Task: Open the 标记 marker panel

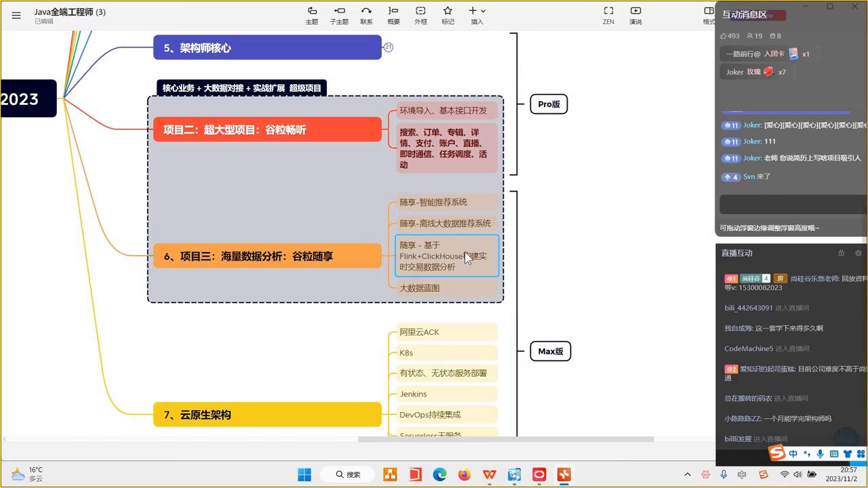Action: pyautogui.click(x=448, y=15)
